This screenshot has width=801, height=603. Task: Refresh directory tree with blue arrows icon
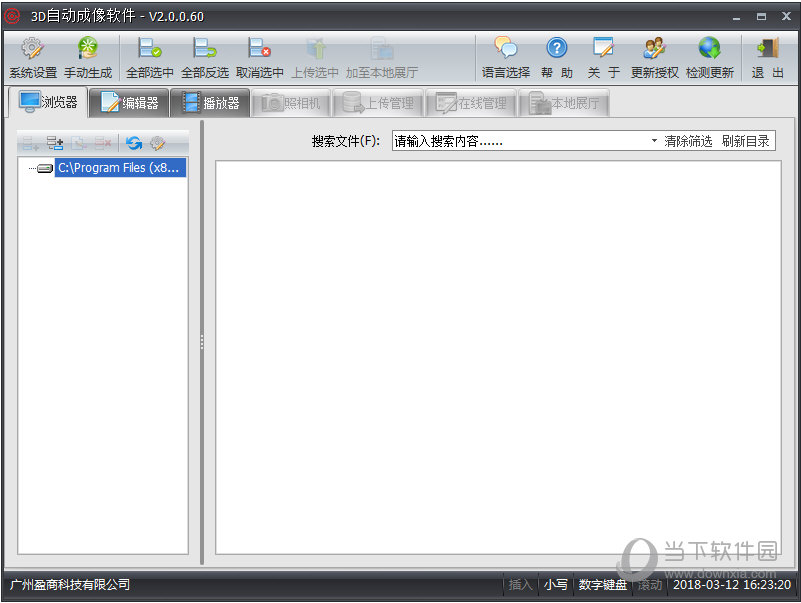click(x=134, y=144)
